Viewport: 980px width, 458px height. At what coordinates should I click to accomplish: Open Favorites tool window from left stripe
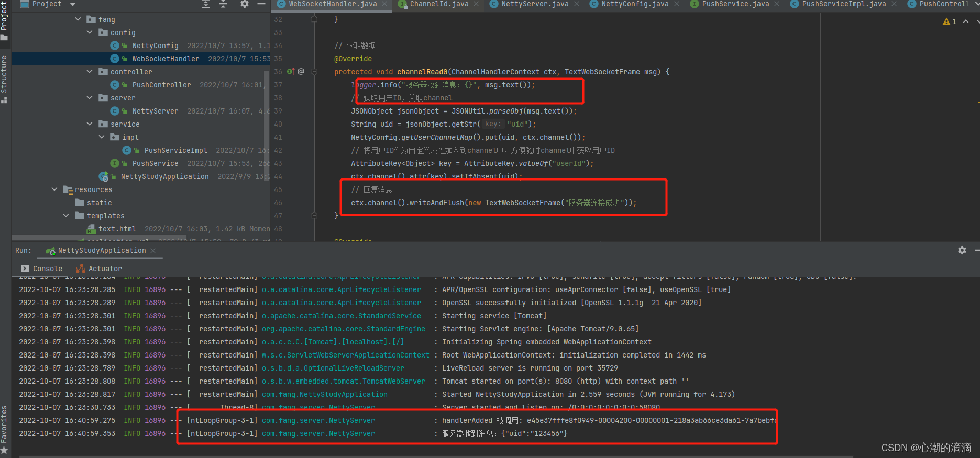4,429
